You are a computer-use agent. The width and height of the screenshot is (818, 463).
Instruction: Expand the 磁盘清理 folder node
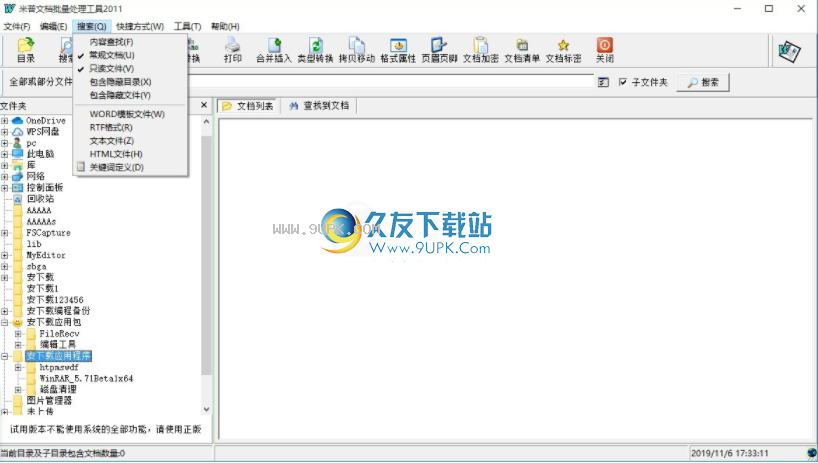click(x=18, y=389)
